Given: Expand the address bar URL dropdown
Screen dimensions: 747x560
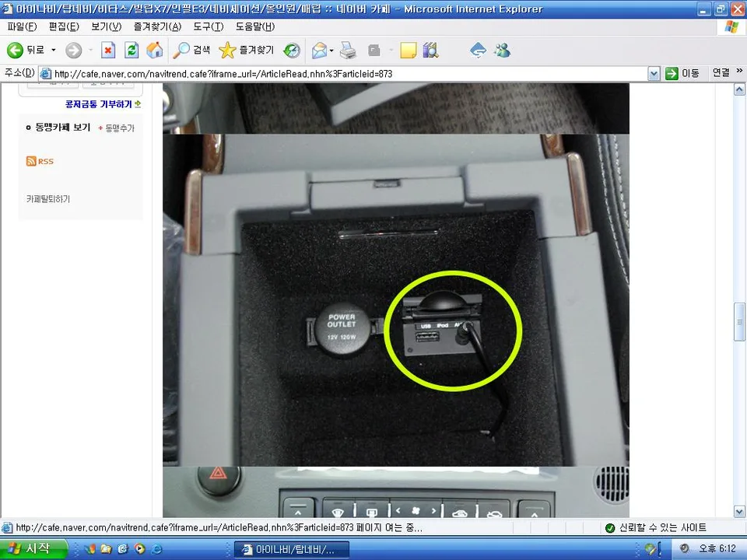Looking at the screenshot, I should coord(654,73).
